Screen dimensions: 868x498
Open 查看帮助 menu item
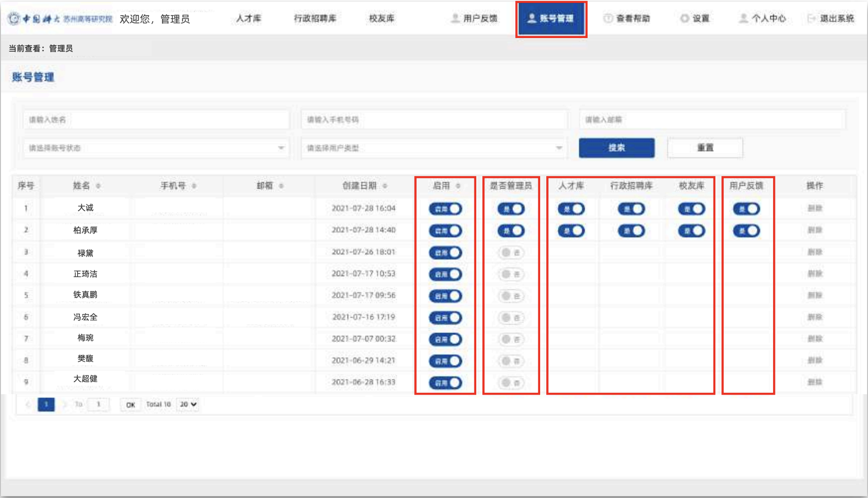coord(627,18)
